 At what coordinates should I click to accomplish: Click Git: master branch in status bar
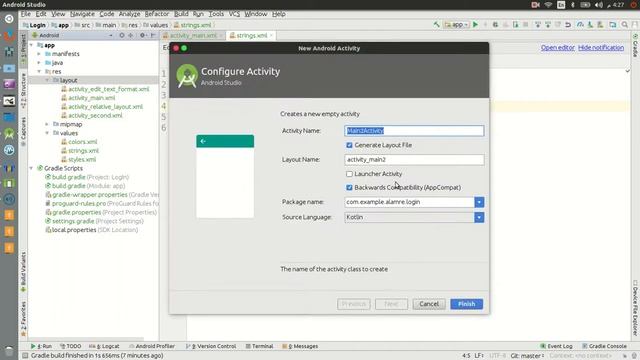tap(527, 356)
